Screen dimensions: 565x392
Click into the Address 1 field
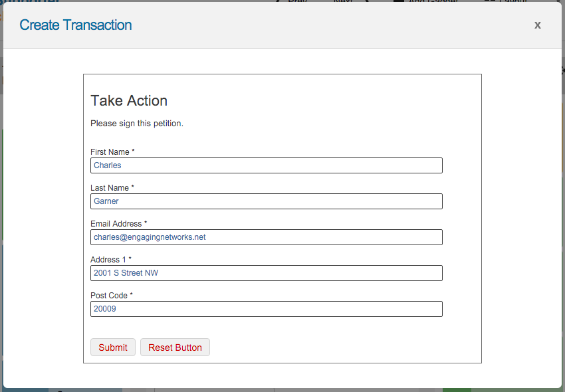coord(266,273)
